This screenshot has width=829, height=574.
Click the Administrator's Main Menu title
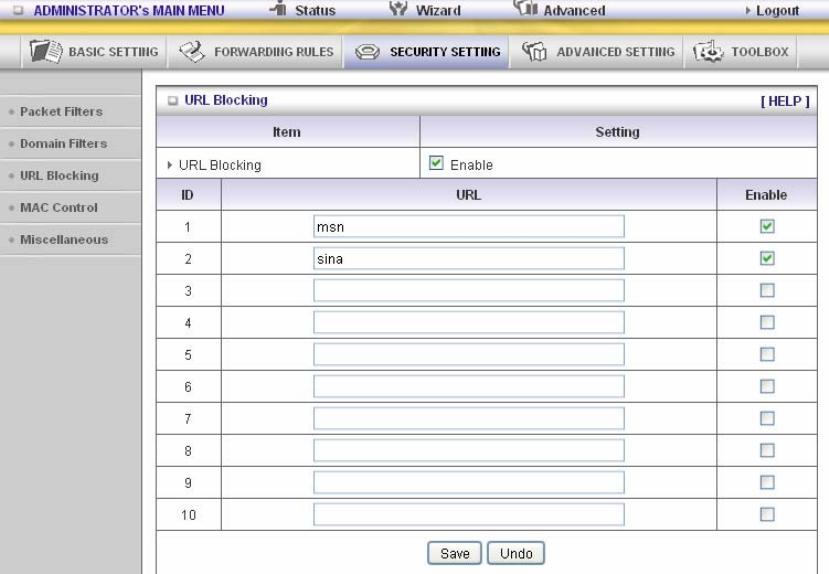(129, 11)
